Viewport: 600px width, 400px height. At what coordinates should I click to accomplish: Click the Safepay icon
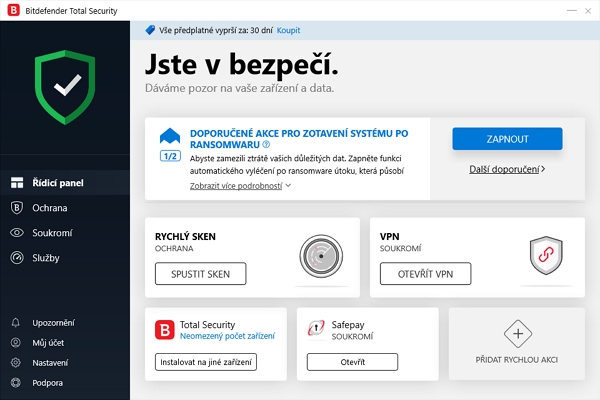[x=316, y=328]
